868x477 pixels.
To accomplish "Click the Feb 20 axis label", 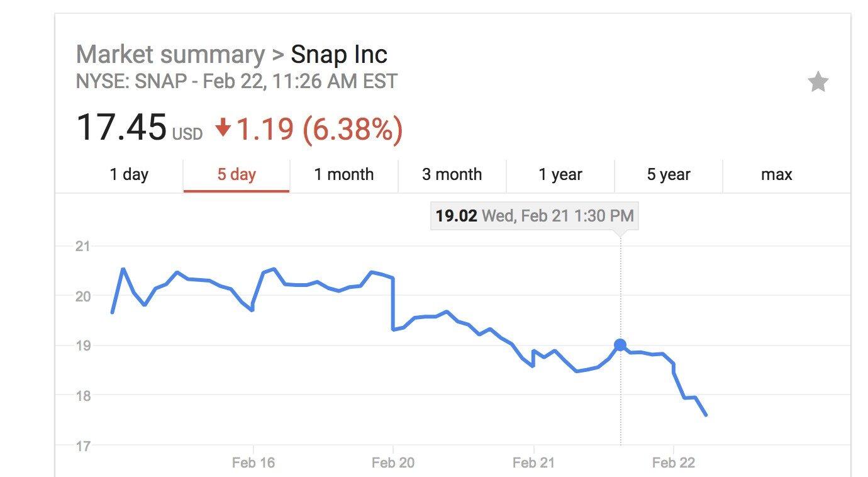I will point(393,463).
